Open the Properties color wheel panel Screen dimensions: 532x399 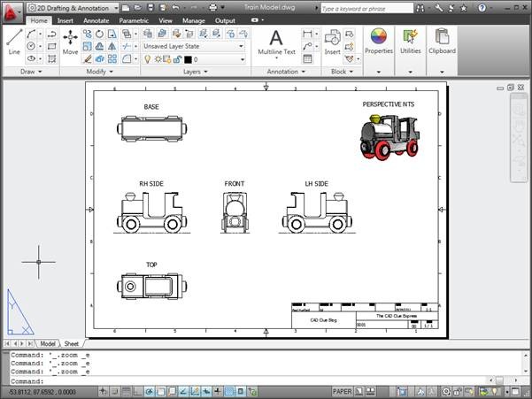click(x=379, y=41)
